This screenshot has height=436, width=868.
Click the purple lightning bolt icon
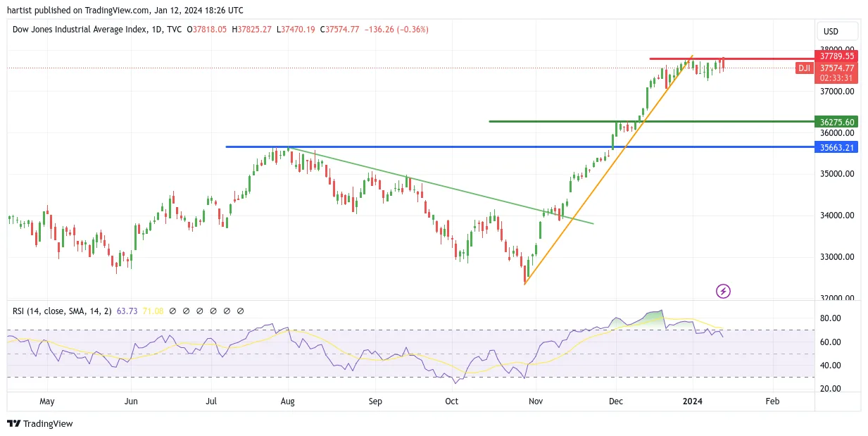pos(723,291)
